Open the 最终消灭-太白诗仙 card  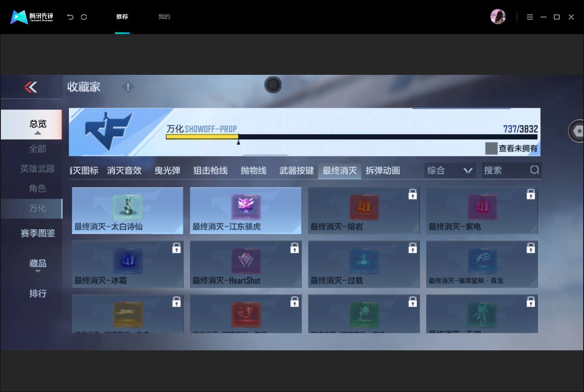pos(128,210)
